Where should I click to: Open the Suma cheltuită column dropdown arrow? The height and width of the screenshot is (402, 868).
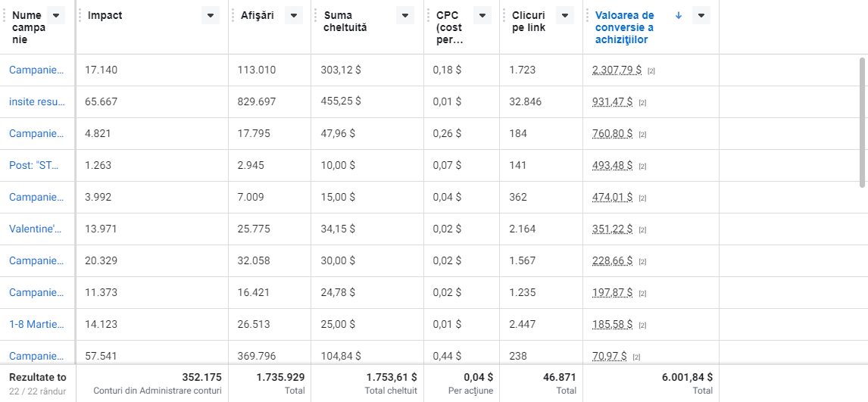point(405,16)
